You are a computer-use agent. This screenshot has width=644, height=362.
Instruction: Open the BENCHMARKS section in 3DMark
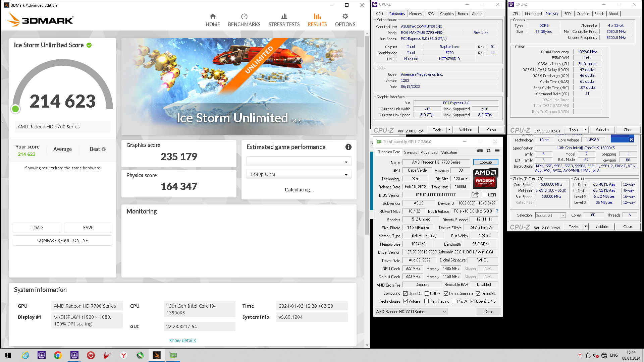[x=244, y=20]
